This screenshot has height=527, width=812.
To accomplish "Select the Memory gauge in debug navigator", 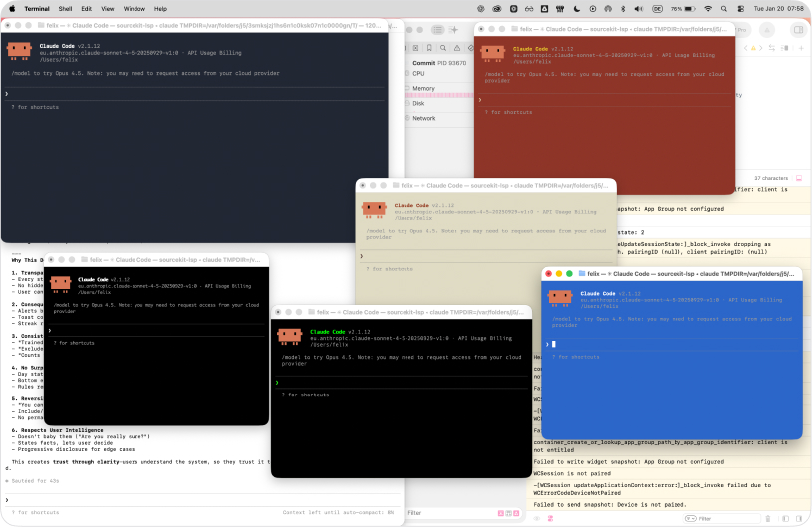I will click(438, 89).
